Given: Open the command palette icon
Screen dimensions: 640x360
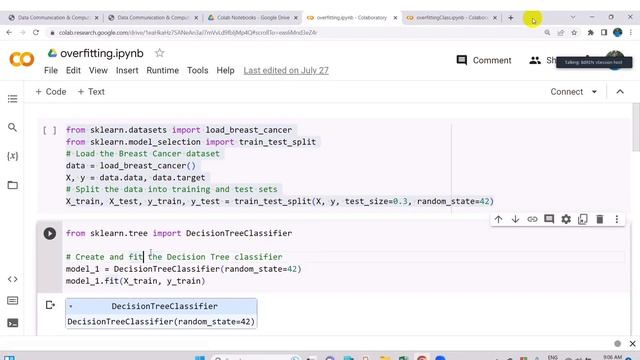Looking at the screenshot, I should [13, 301].
